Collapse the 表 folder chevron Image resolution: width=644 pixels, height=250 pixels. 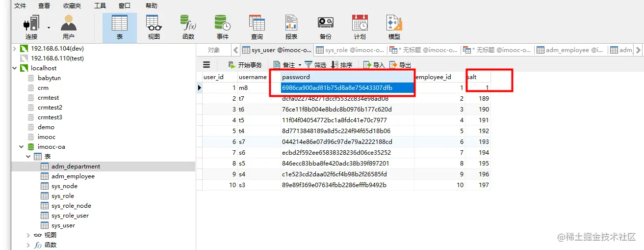tap(28, 157)
